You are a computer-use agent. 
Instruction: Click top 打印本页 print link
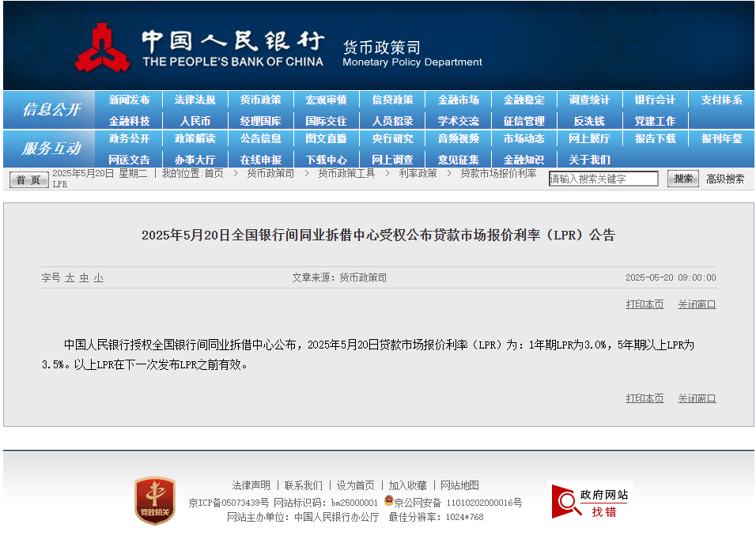coord(644,304)
